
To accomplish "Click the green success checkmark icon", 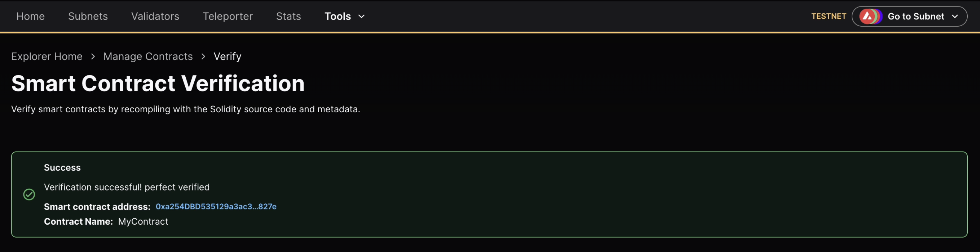I will pyautogui.click(x=29, y=195).
